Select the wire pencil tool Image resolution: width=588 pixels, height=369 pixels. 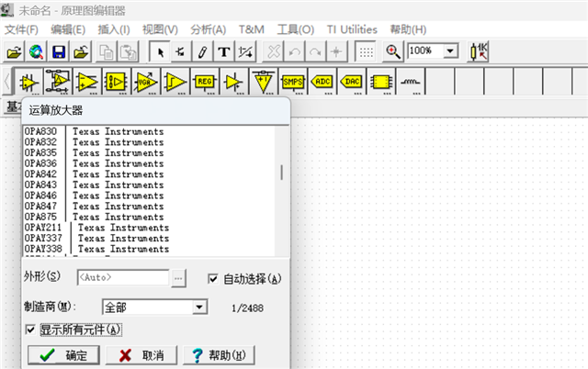click(202, 51)
